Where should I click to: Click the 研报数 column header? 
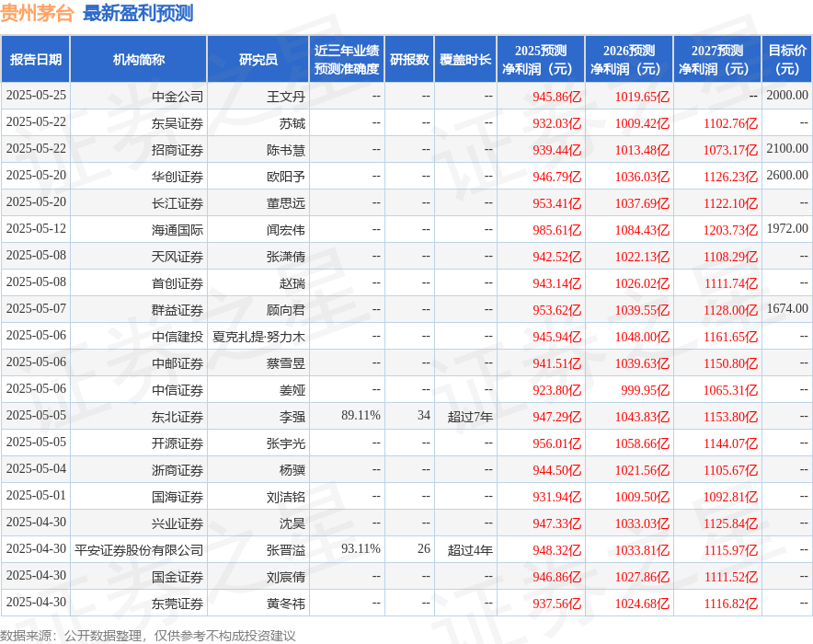(x=409, y=59)
